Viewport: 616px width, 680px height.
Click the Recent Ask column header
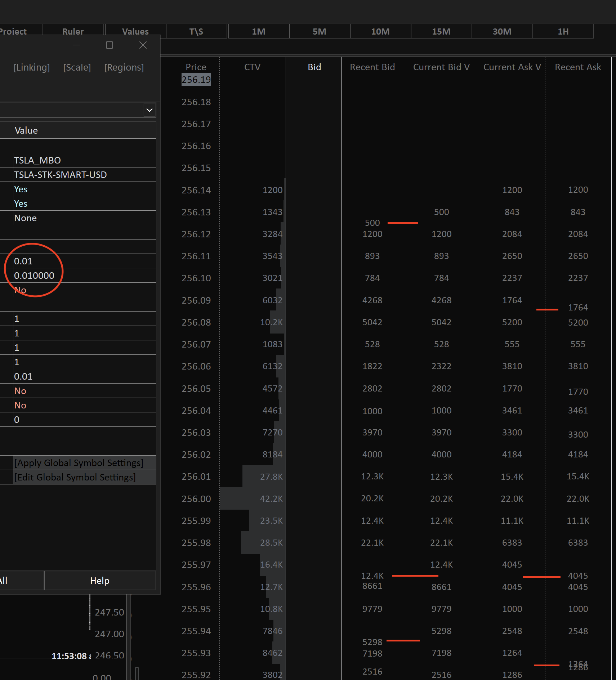[578, 67]
